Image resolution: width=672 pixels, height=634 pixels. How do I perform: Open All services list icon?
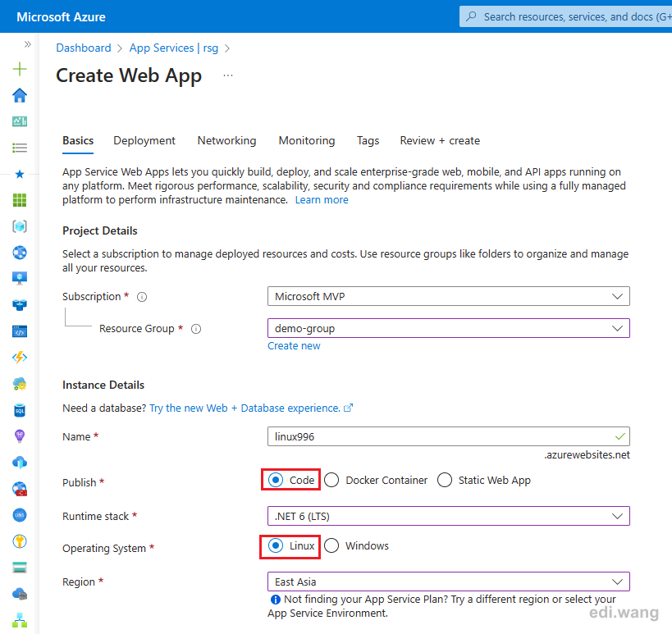20,148
